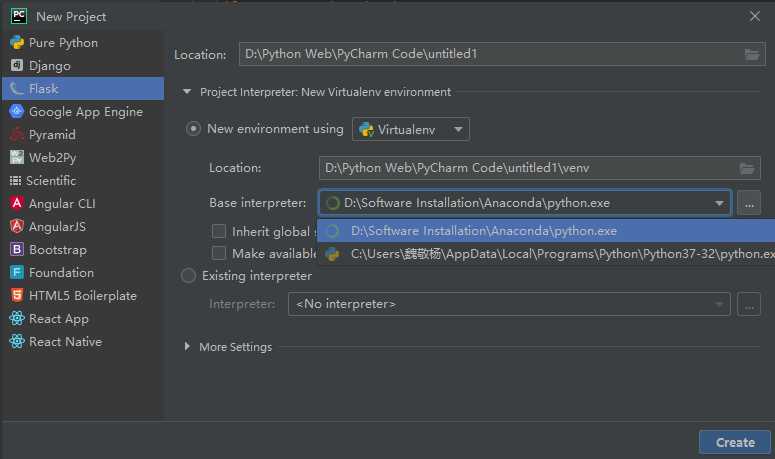Choose the Google App Engine icon
The image size is (775, 459).
pos(16,112)
